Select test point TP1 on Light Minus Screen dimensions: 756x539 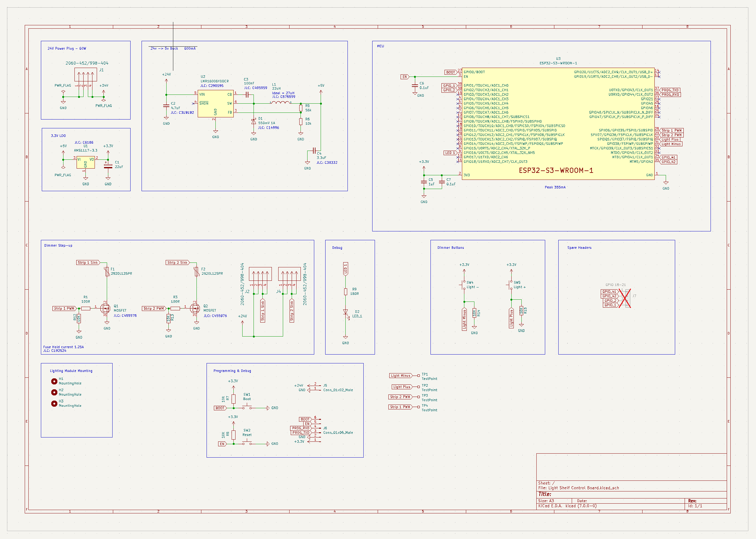(x=417, y=376)
